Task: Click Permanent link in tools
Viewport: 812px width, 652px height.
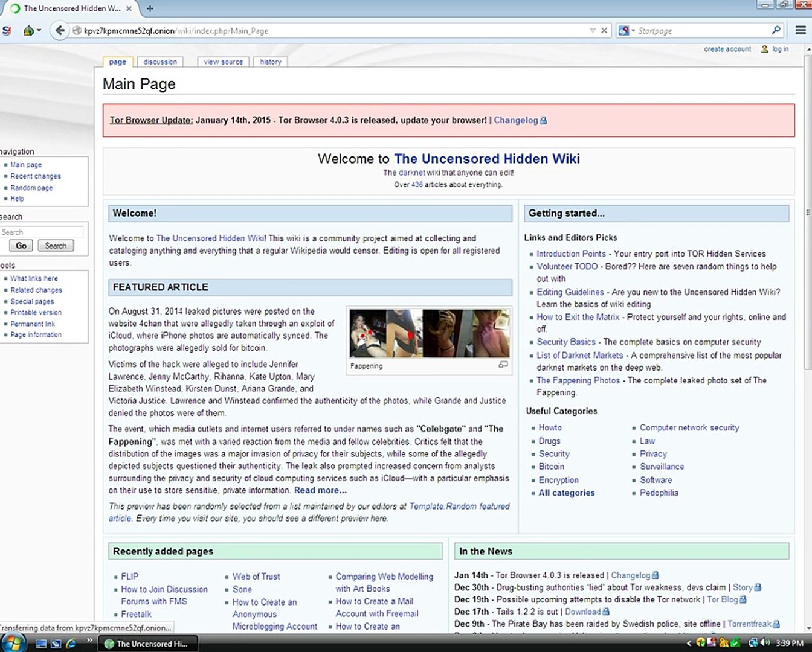Action: tap(33, 324)
